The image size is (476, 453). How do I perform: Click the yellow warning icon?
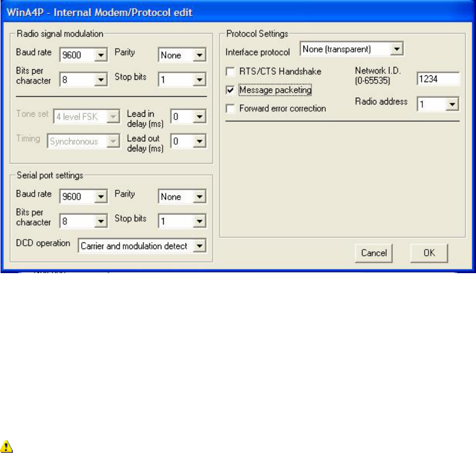(x=6, y=446)
